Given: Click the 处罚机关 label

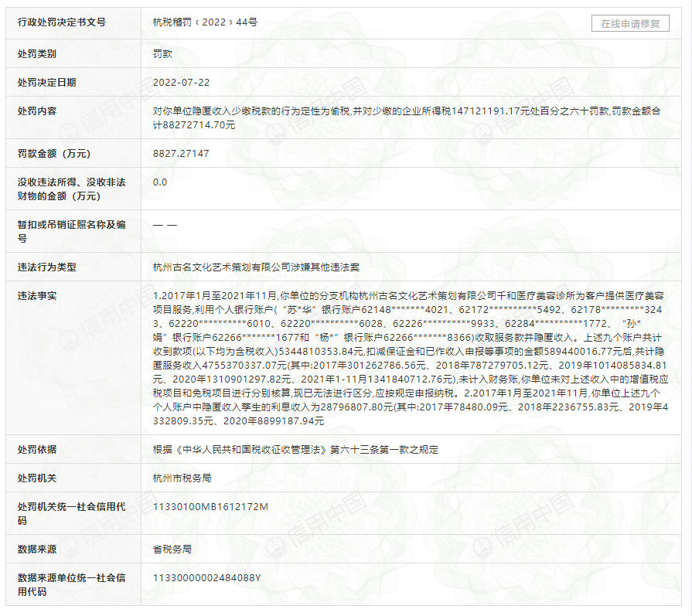Looking at the screenshot, I should click(37, 478).
